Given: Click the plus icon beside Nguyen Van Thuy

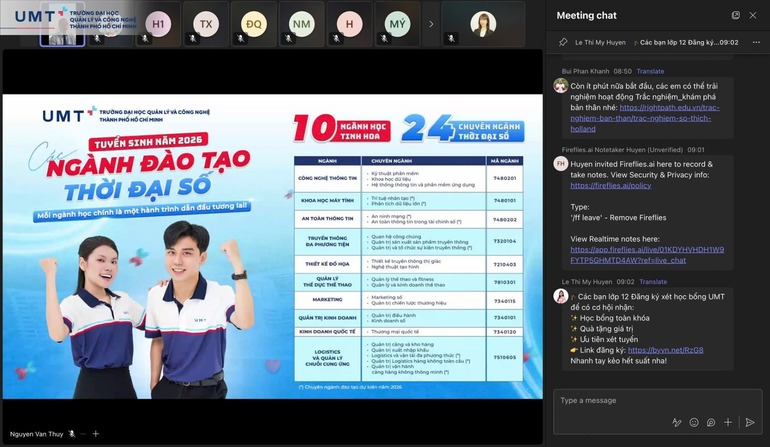Looking at the screenshot, I should point(96,434).
